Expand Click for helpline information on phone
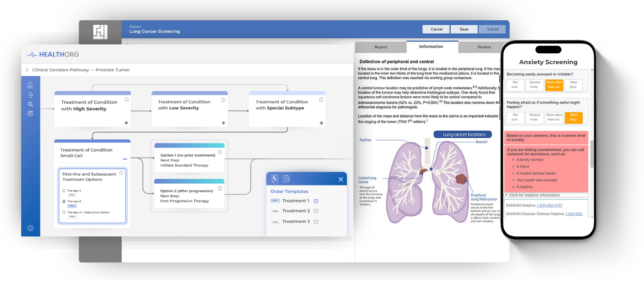Viewport: 644px width, 286px height. coord(546,195)
